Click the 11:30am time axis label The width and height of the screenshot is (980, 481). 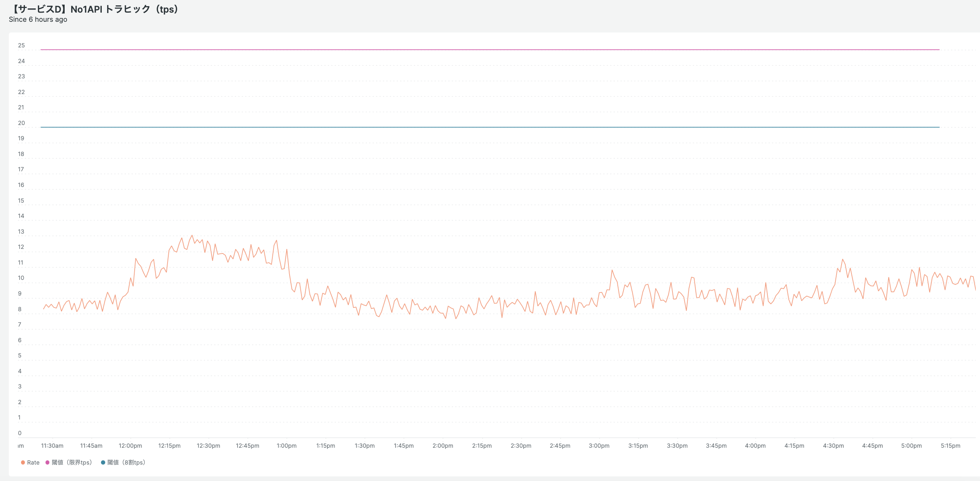pyautogui.click(x=52, y=445)
